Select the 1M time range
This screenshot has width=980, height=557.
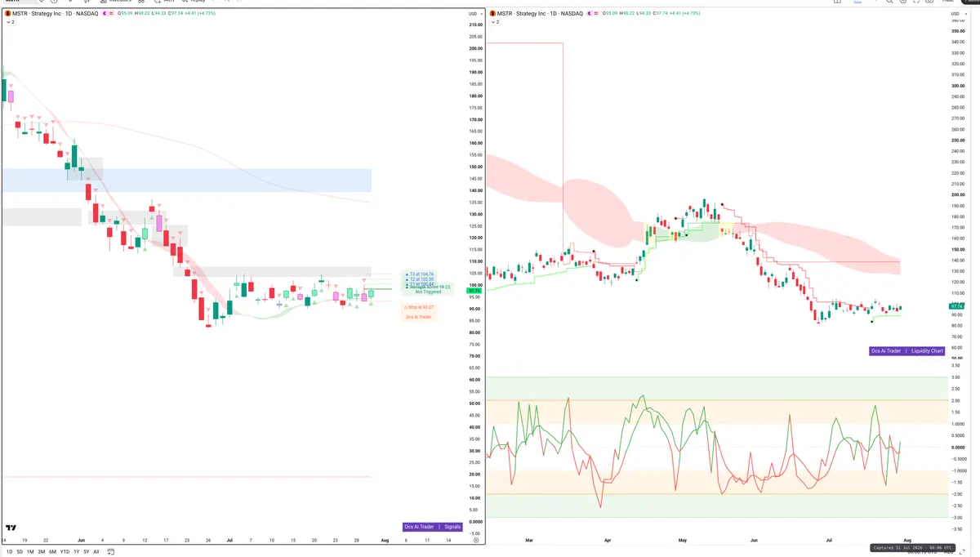pos(31,552)
